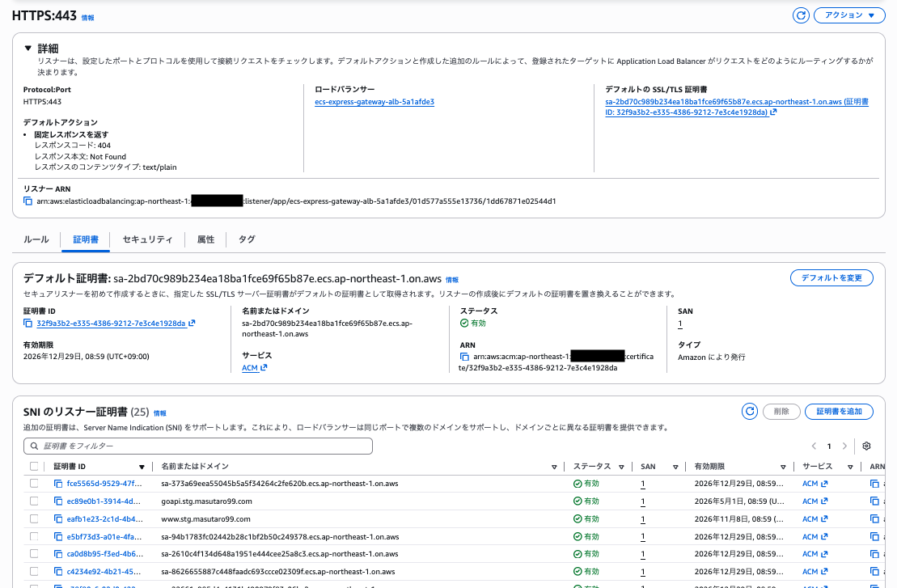Copy certificate ID fce5565d-9529-47f
Screen dimensions: 897x588
(x=57, y=484)
